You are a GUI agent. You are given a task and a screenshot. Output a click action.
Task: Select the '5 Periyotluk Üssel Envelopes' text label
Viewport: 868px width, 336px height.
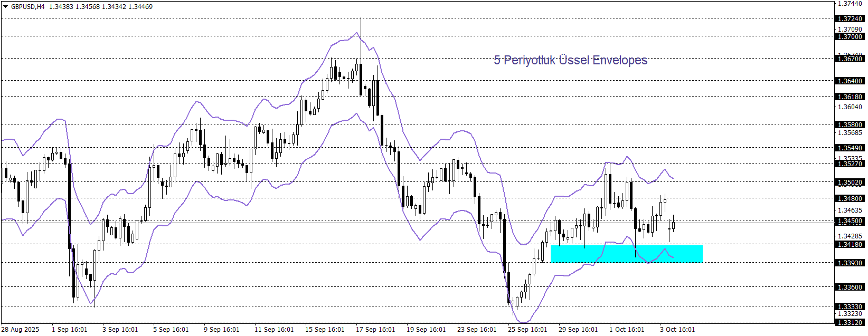click(570, 60)
